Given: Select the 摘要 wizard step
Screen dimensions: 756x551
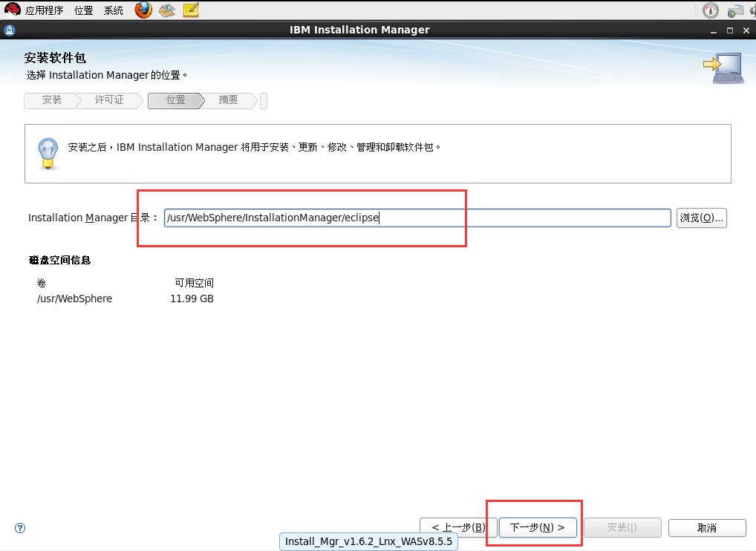Looking at the screenshot, I should pos(228,100).
